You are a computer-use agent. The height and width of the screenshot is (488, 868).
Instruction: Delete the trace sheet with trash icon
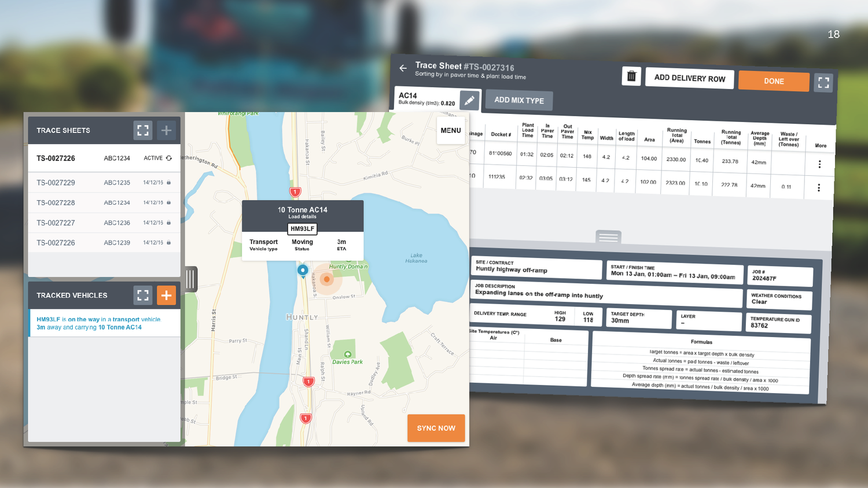tap(631, 76)
